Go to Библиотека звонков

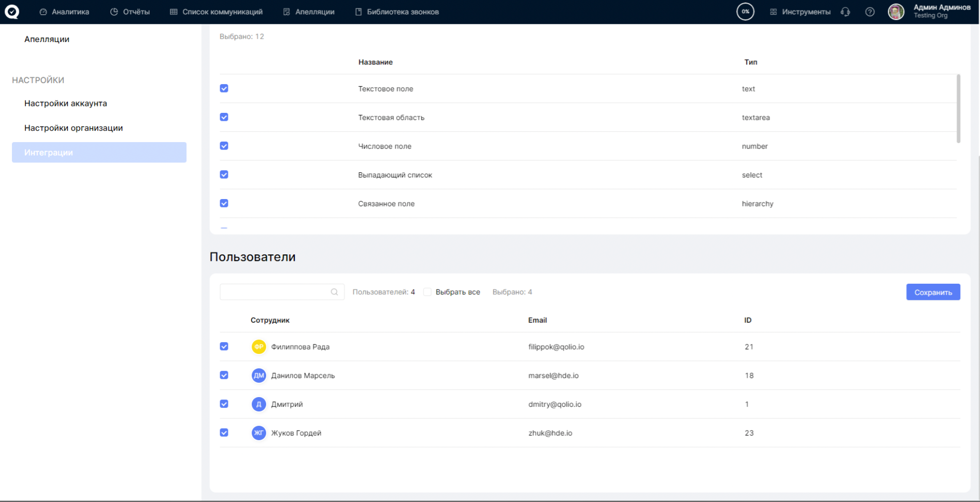tap(397, 12)
